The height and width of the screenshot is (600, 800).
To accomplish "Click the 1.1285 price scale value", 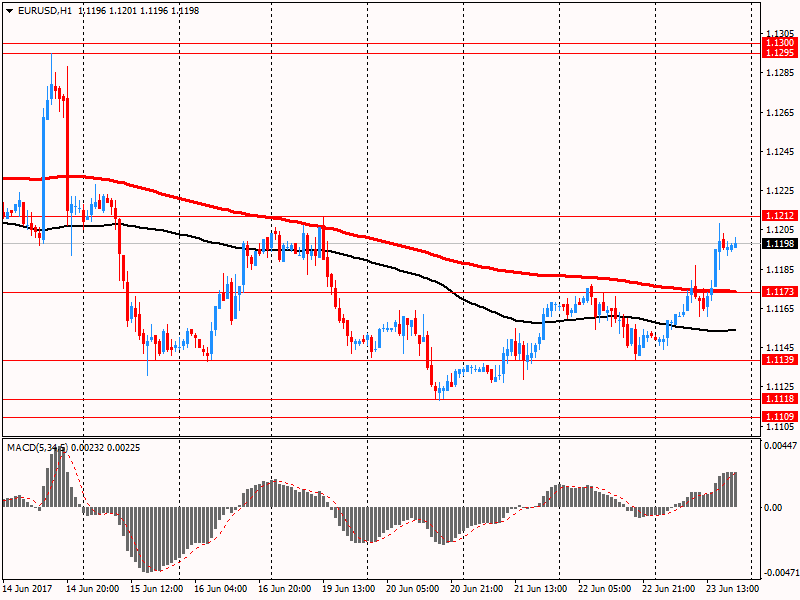I will tap(781, 73).
